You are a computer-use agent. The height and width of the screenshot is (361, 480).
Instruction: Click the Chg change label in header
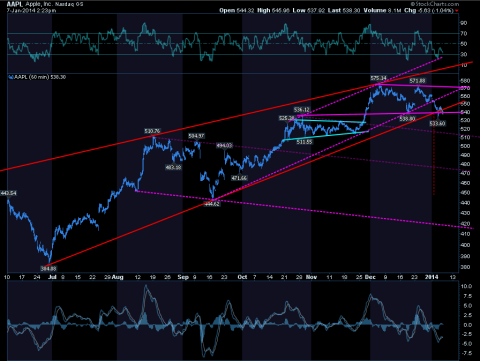click(410, 10)
